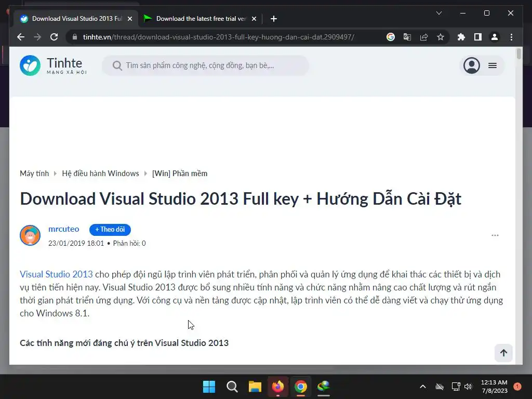Open [Win] Phần mềm breadcrumb
This screenshot has width=532, height=399.
pos(180,174)
